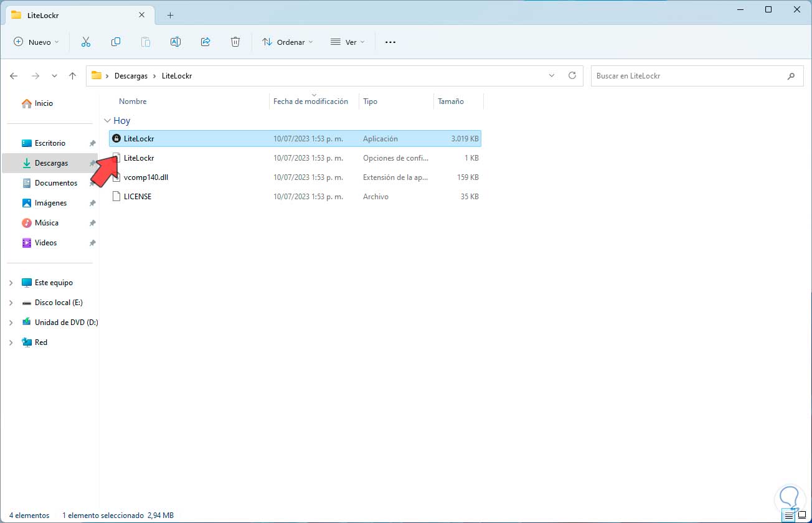
Task: Go forward with the right arrow
Action: click(35, 76)
